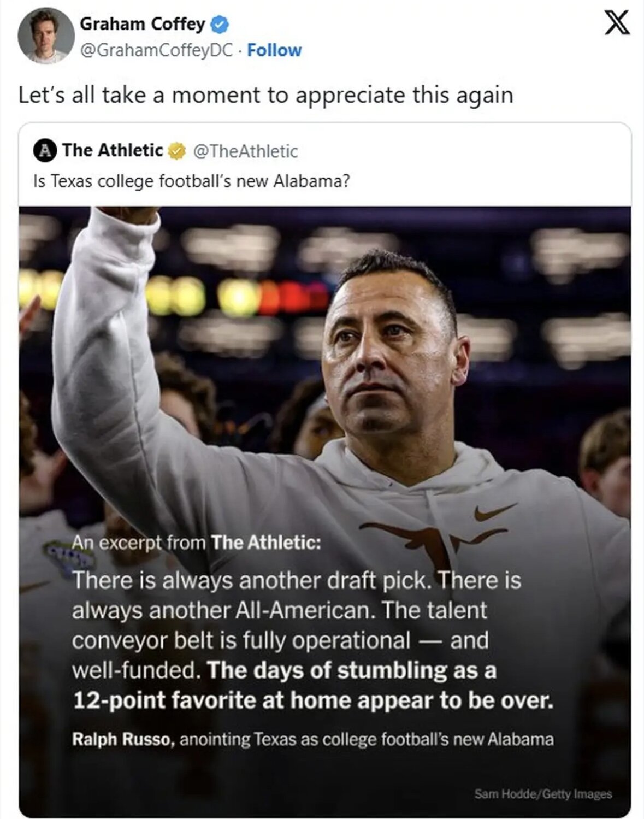Open Graham Coffey's profile picture
644x819 pixels.
[x=45, y=36]
